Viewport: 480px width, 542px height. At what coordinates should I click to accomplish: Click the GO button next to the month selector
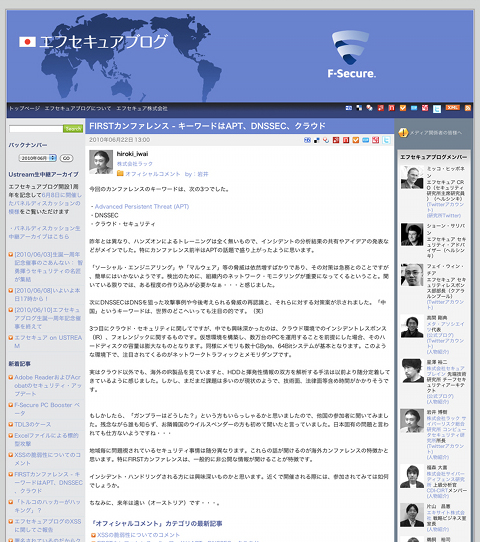click(x=66, y=158)
